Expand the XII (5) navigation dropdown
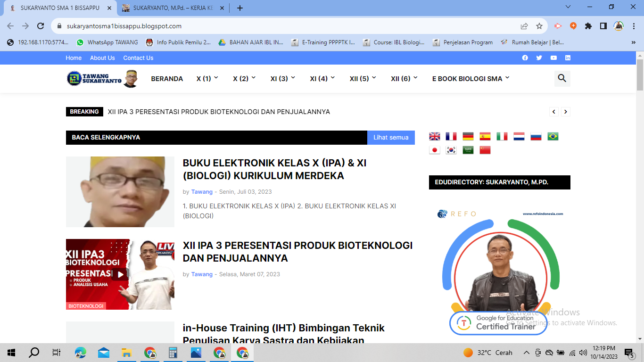Image resolution: width=644 pixels, height=362 pixels. 363,79
